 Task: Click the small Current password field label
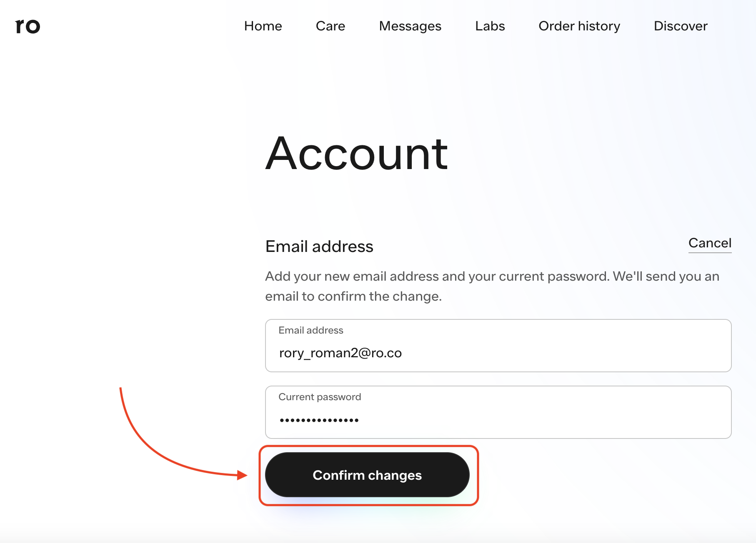point(320,397)
